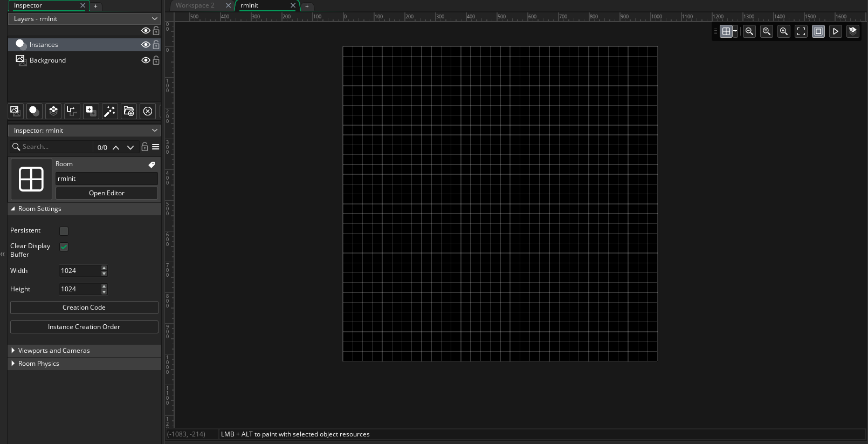Click the layer import icon in the canvas toolbar
This screenshot has width=868, height=444.
[x=853, y=31]
